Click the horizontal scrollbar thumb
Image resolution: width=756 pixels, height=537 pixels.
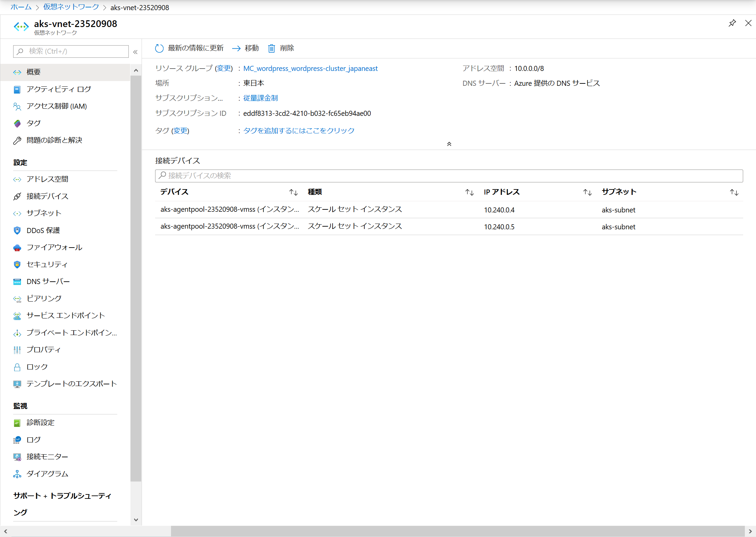coord(458,531)
